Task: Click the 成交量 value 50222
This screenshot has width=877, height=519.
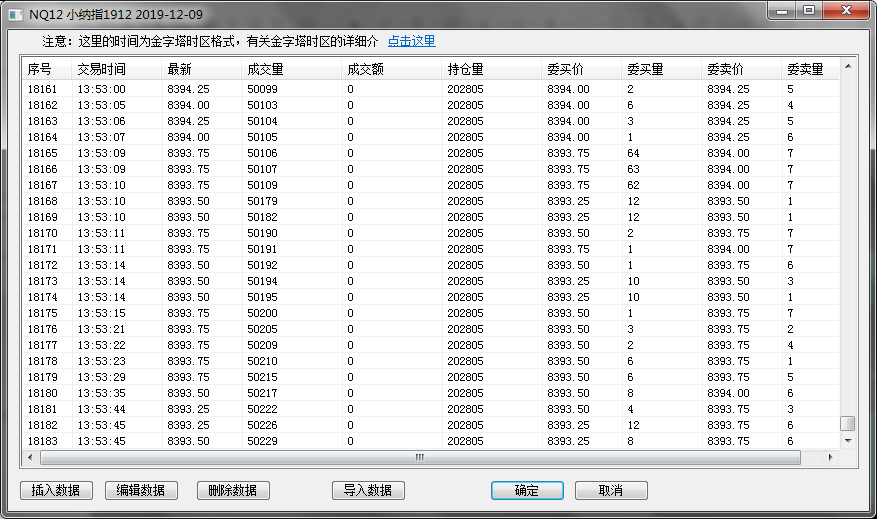Action: (x=262, y=409)
